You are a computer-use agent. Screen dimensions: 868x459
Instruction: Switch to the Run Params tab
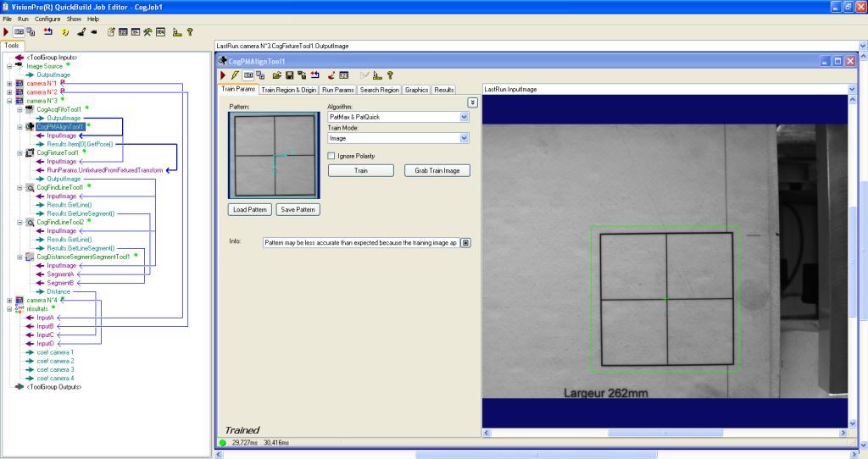338,90
